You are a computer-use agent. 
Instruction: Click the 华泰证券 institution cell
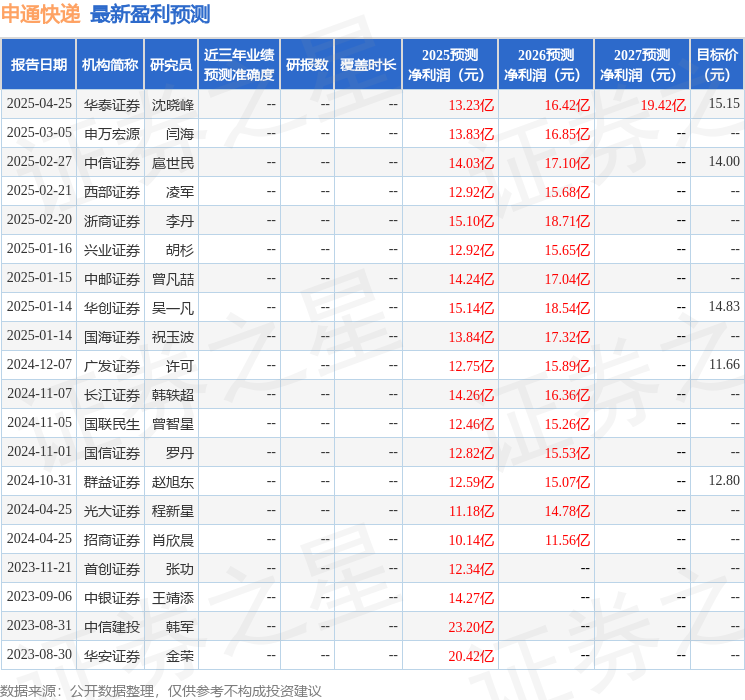[x=112, y=105]
